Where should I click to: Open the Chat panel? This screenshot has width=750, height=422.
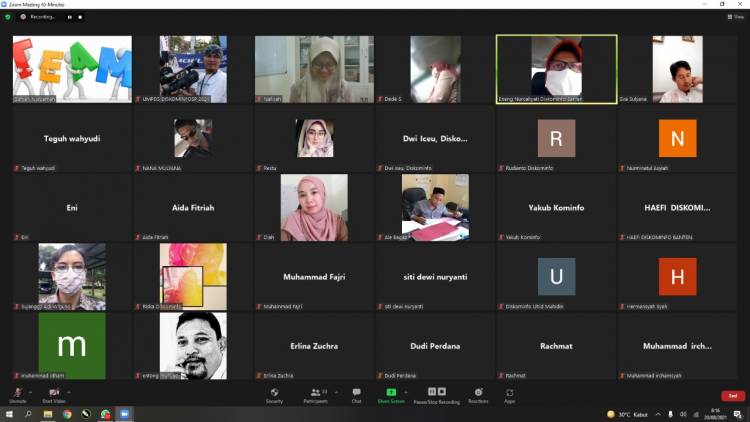point(356,394)
